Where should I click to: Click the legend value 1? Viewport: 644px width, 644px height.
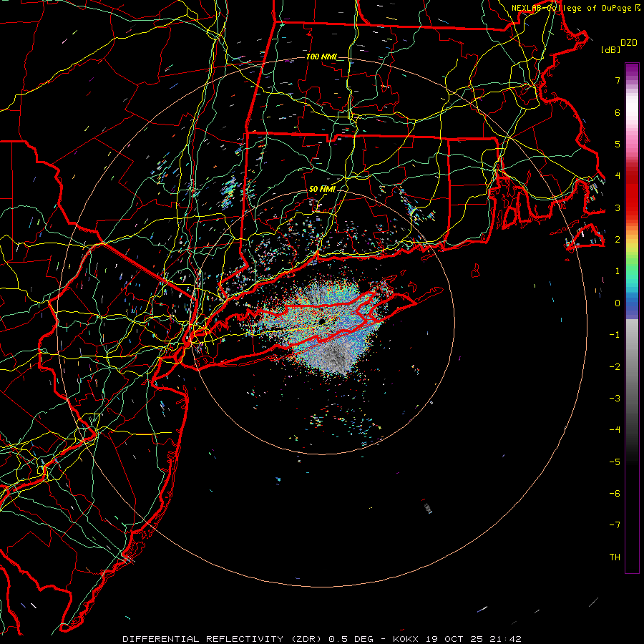[618, 271]
